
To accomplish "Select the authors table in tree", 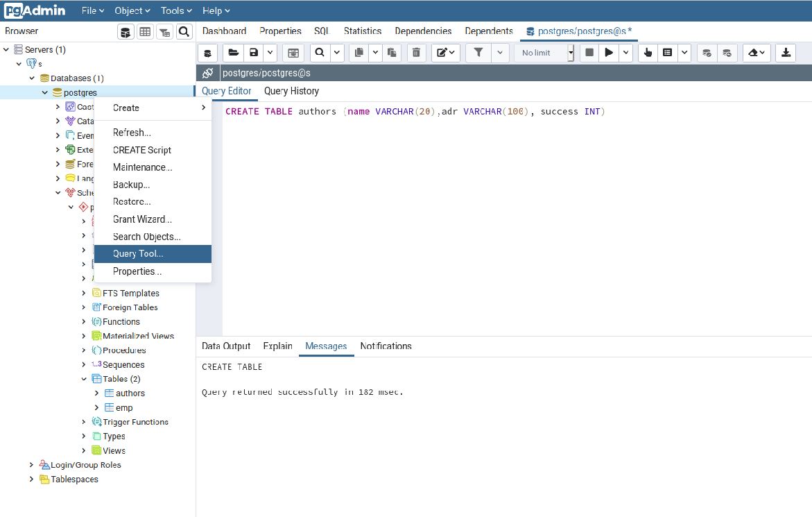I will pos(130,393).
